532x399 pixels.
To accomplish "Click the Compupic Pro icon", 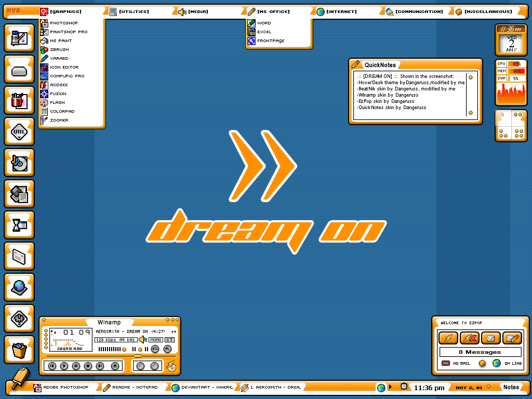I will (44, 76).
